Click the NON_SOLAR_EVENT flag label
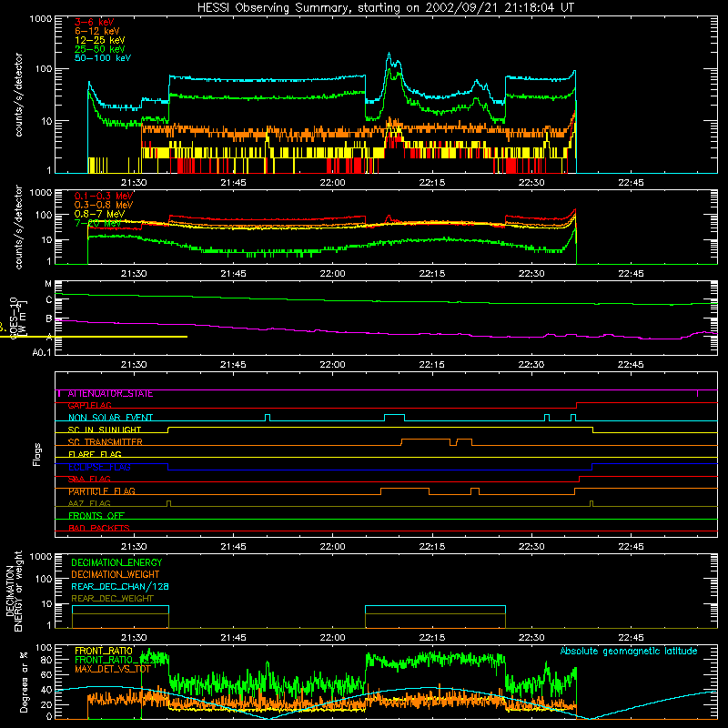The height and width of the screenshot is (728, 728). (110, 418)
